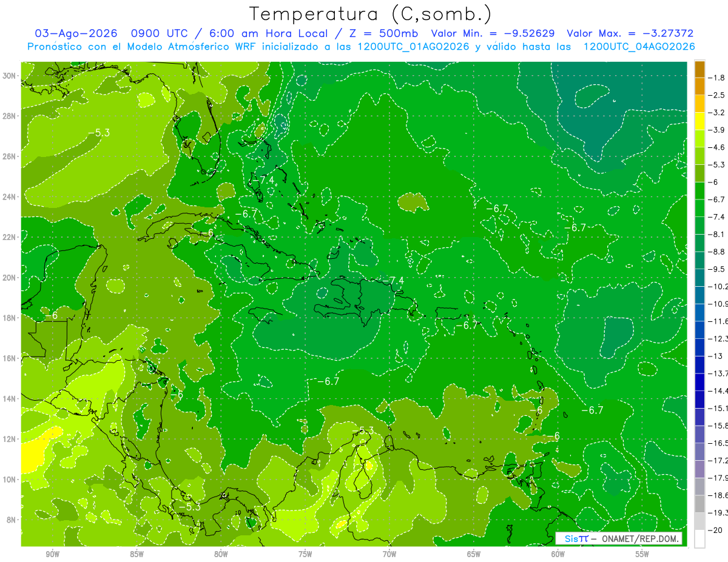Viewport: 728px width, 562px height.
Task: Click the -7.4 contour label over Hispaniola
Action: tap(393, 279)
